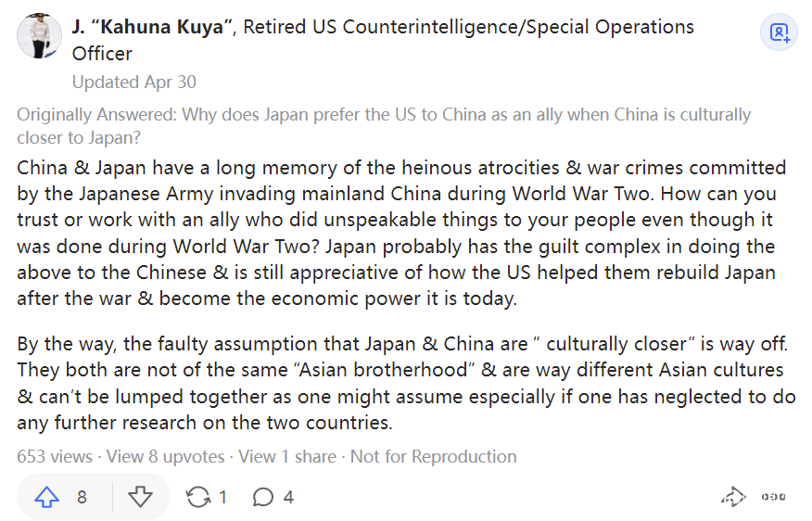
Task: Click Kahuna Kuya's profile avatar
Action: 40,36
